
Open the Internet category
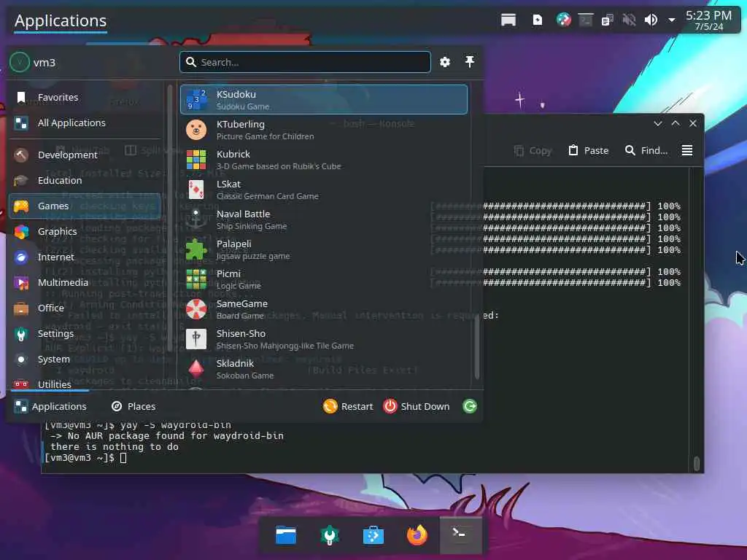pos(85,257)
